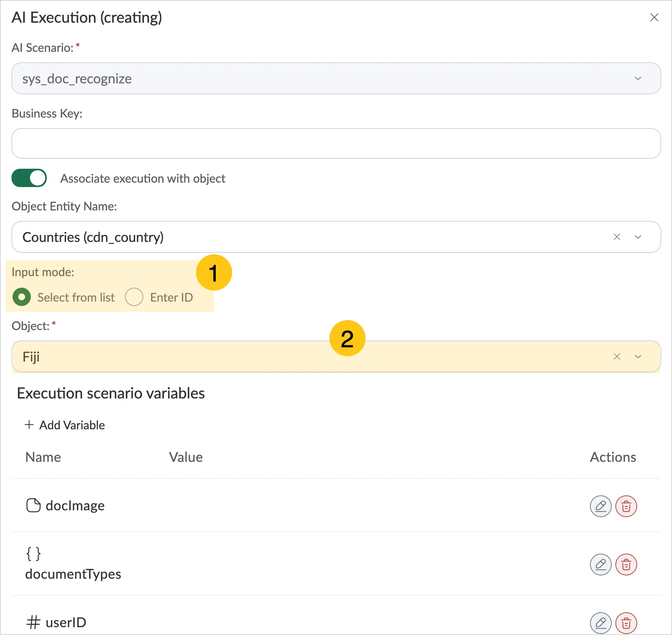Viewport: 672px width, 635px height.
Task: Click the Business Key input field
Action: (x=336, y=143)
